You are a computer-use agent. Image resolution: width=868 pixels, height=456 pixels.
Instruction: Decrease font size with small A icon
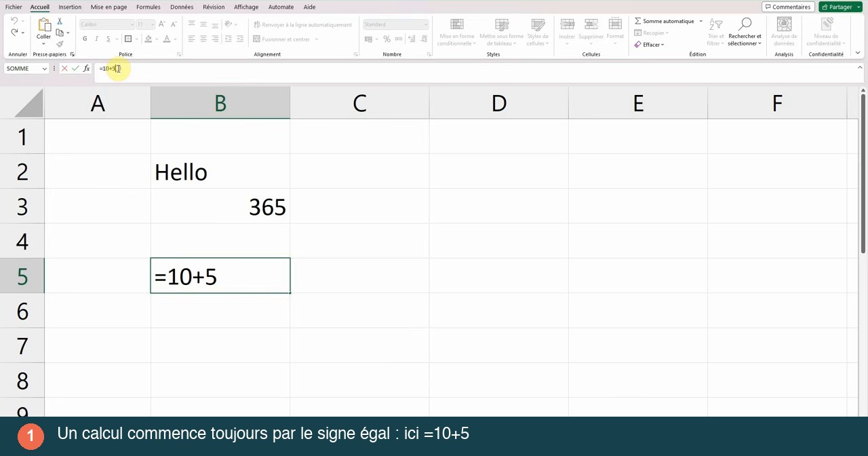174,24
